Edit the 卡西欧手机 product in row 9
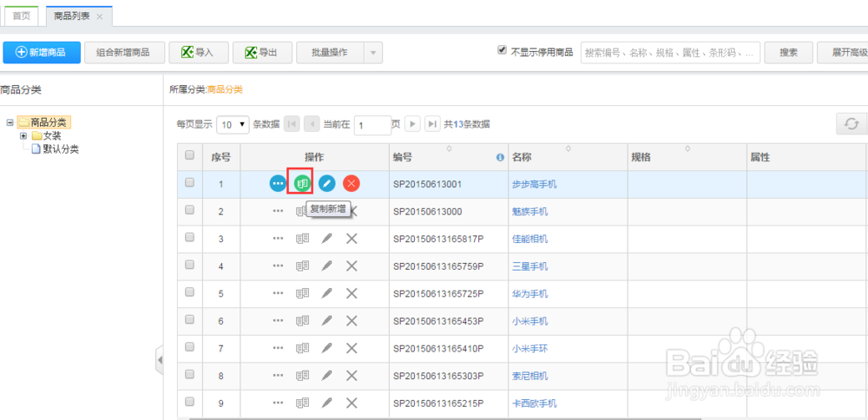The image size is (868, 420). [327, 403]
